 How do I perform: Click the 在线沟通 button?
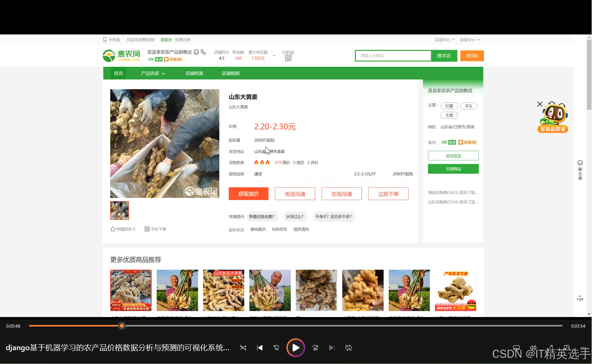tap(342, 194)
